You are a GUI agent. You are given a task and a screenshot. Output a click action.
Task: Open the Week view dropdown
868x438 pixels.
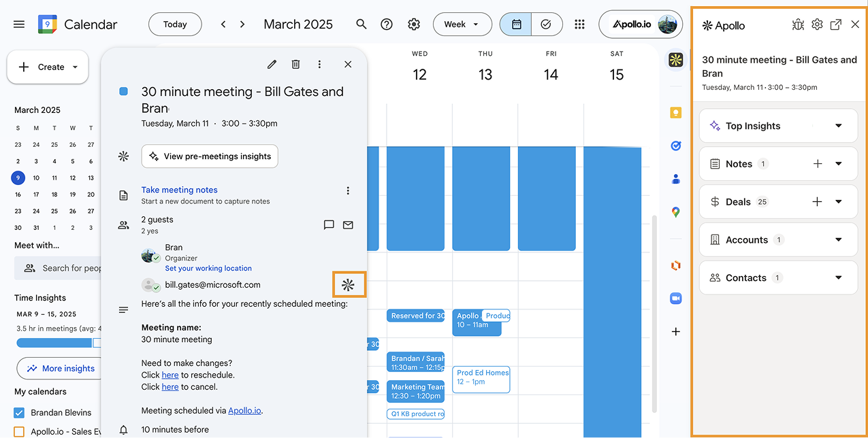click(x=462, y=24)
